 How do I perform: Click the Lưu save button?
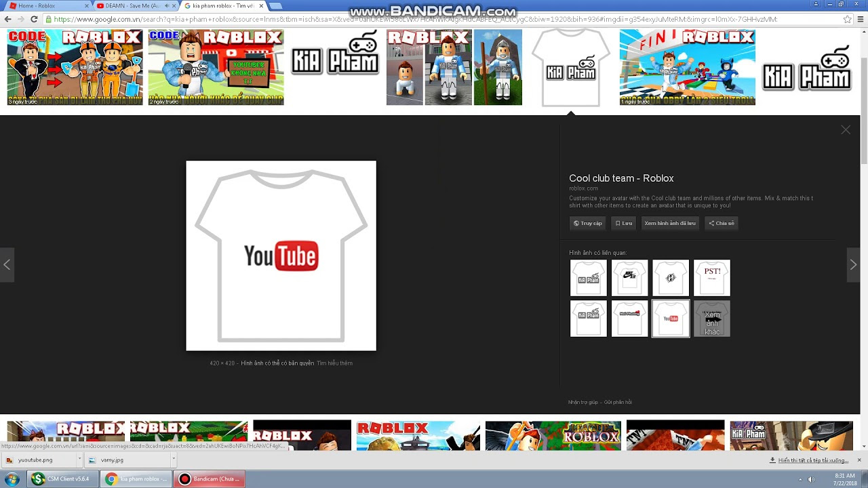tap(623, 223)
